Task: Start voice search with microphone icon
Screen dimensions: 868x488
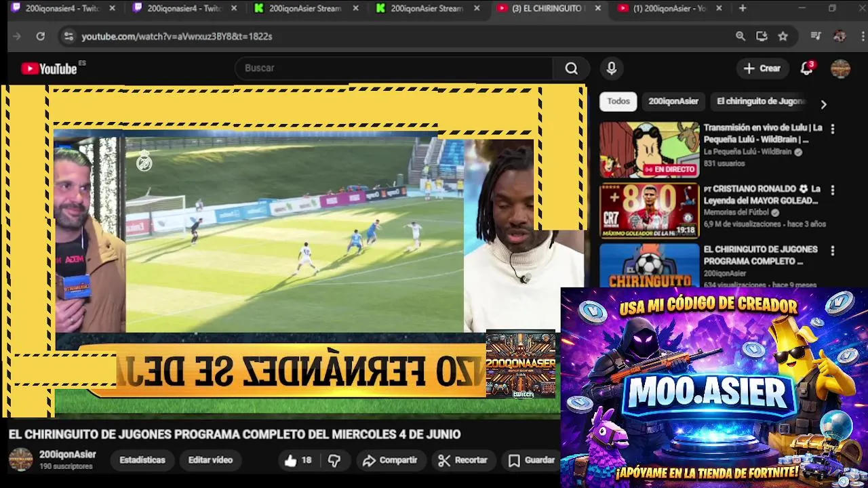Action: coord(612,68)
